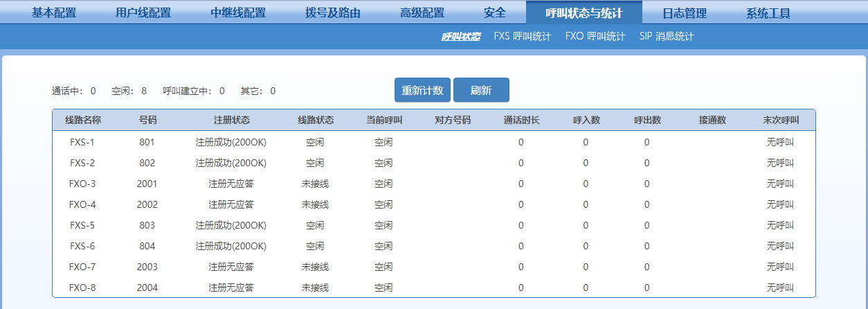Click the 刷新 button
The height and width of the screenshot is (309, 868).
[x=481, y=90]
